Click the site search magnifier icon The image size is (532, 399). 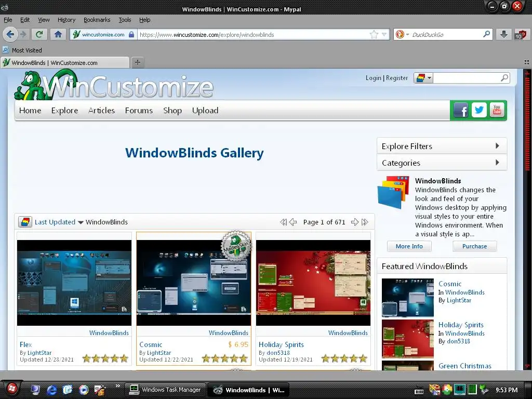504,78
